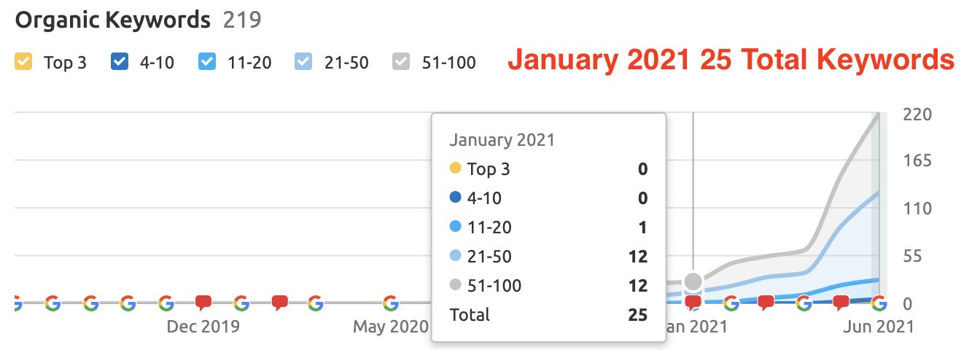Click the Total row in the tooltip
980x350 pixels.
(x=548, y=315)
